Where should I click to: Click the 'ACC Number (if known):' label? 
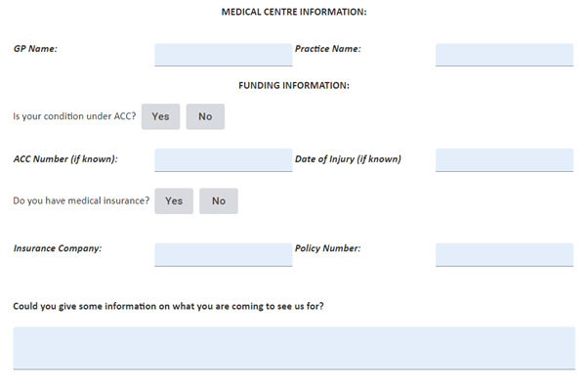click(x=65, y=159)
